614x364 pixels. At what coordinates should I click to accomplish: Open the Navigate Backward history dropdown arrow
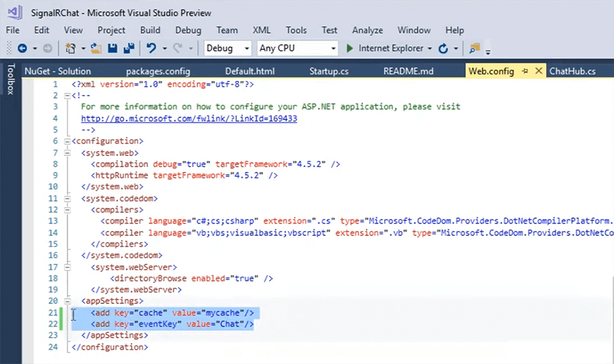[x=35, y=48]
